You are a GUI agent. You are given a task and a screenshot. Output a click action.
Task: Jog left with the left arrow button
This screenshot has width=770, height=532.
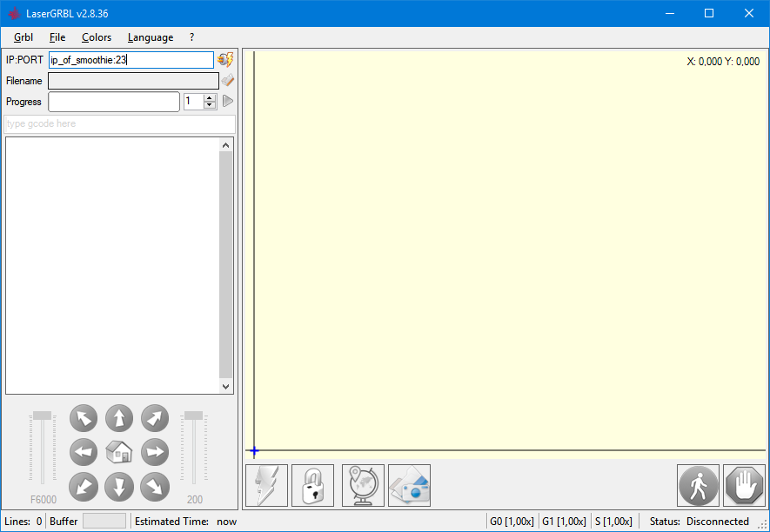tap(84, 452)
